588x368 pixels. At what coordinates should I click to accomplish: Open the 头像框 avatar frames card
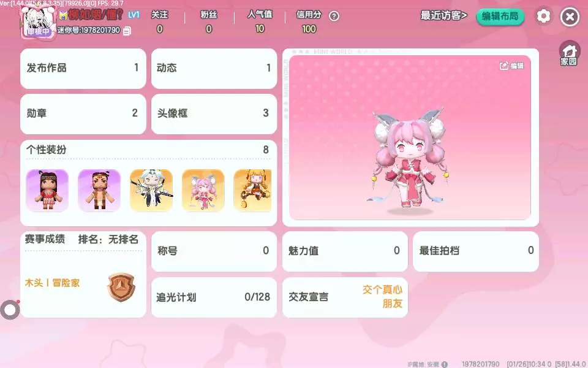pyautogui.click(x=214, y=114)
